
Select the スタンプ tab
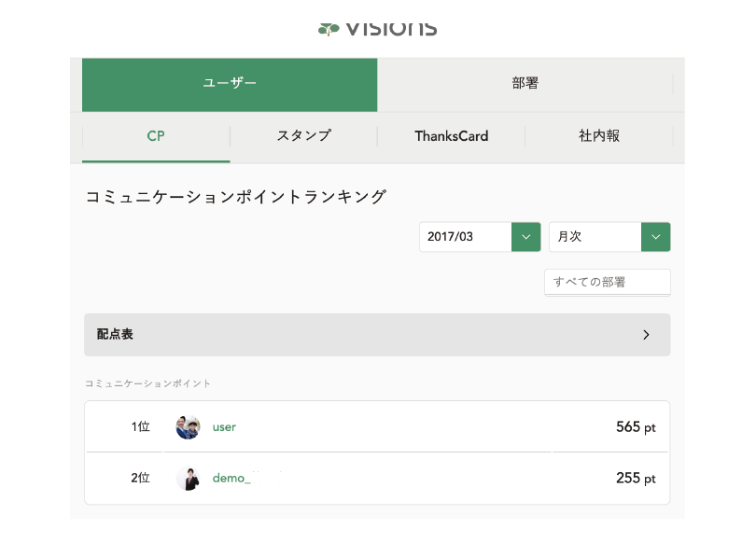pyautogui.click(x=303, y=137)
